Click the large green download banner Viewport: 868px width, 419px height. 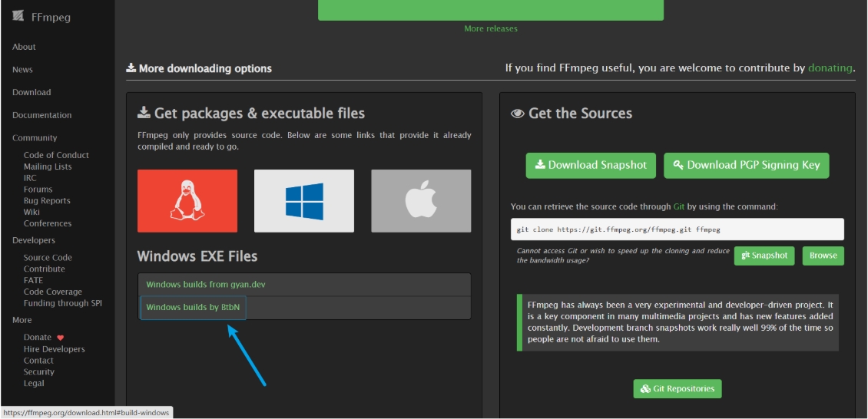491,10
